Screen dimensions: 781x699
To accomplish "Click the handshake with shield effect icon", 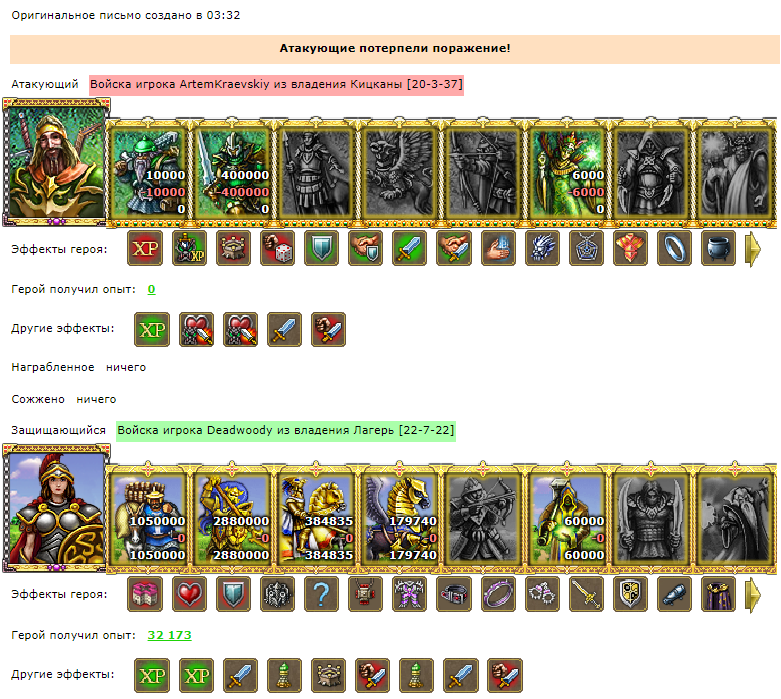I will click(x=366, y=248).
